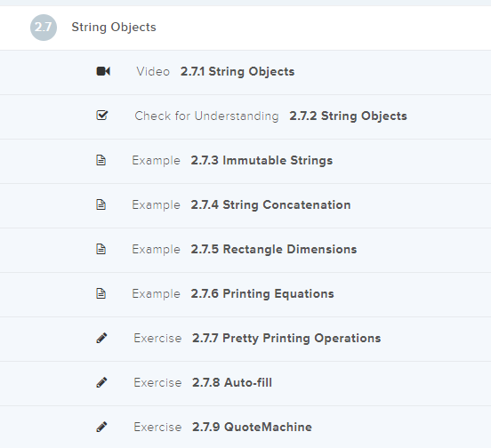Image resolution: width=491 pixels, height=448 pixels.
Task: Click the document icon beside Rectangle Dimensions
Action: coord(101,249)
